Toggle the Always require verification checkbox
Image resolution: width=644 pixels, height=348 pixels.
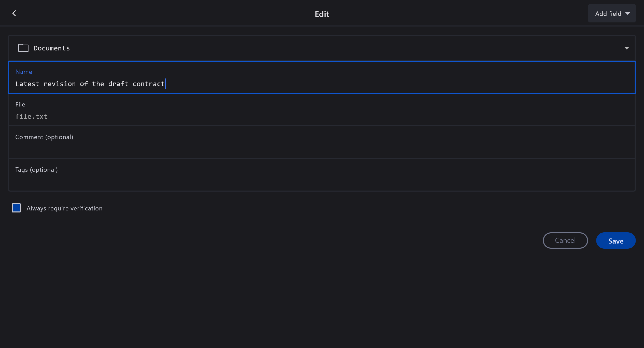tap(16, 208)
